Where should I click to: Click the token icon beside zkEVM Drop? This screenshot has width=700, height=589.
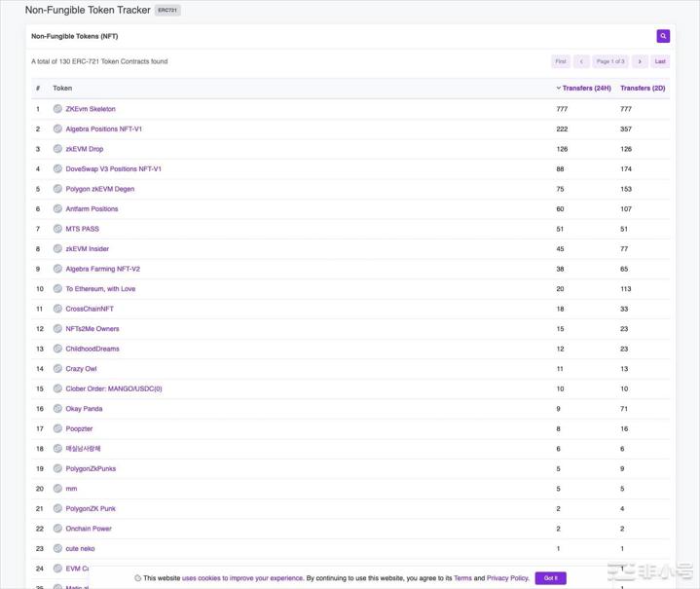(x=57, y=149)
